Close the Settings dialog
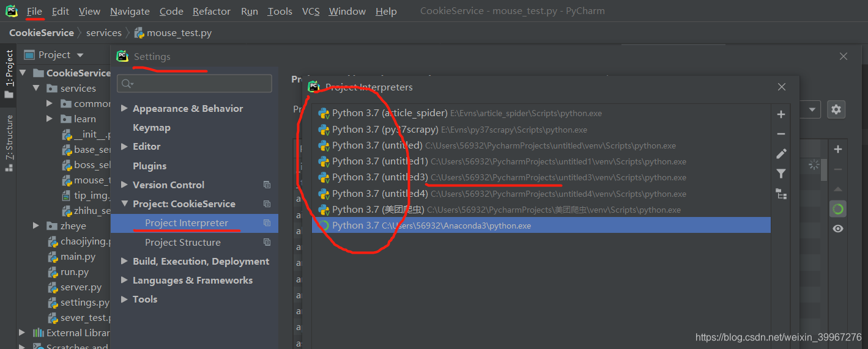This screenshot has width=868, height=349. tap(844, 56)
